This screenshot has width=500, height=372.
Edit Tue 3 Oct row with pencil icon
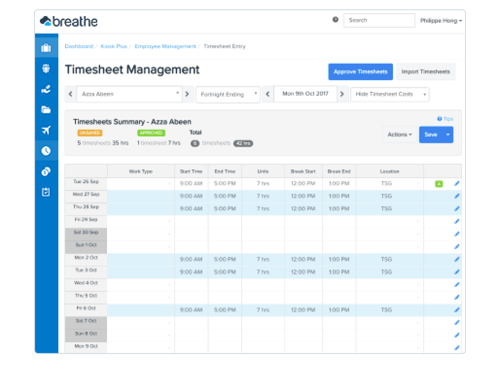point(457,272)
